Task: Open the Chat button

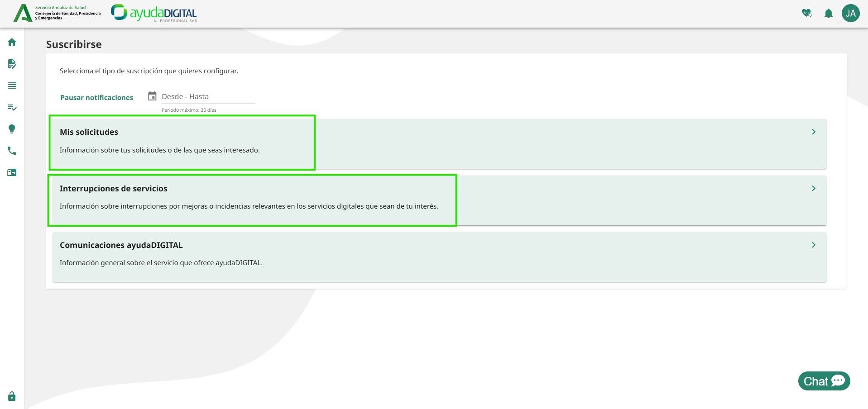Action: [824, 381]
